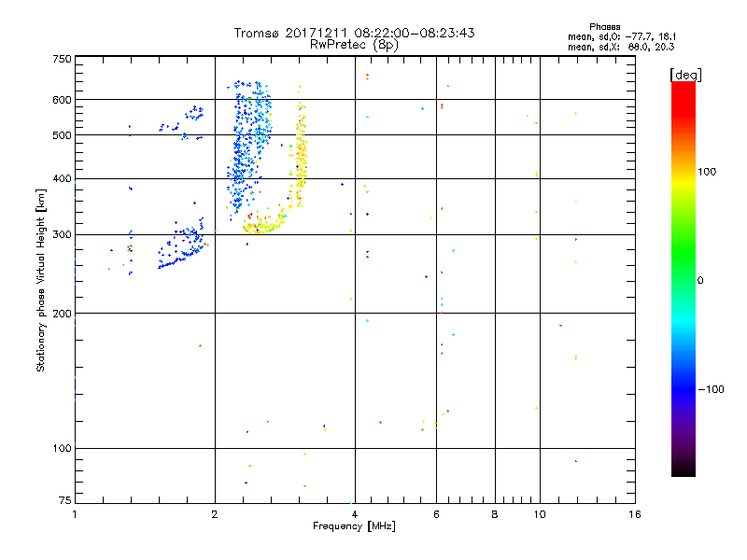
Task: Click the y-axis '500' height label
Action: pyautogui.click(x=62, y=135)
